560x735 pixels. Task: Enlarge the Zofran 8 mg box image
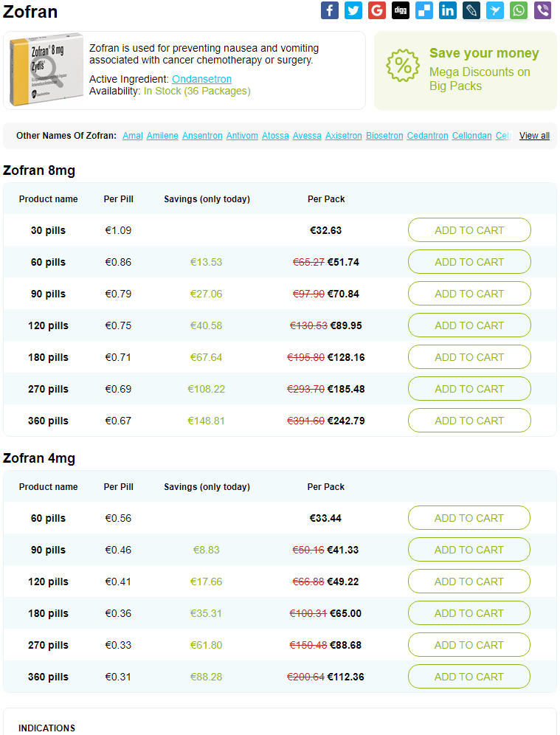pos(46,70)
